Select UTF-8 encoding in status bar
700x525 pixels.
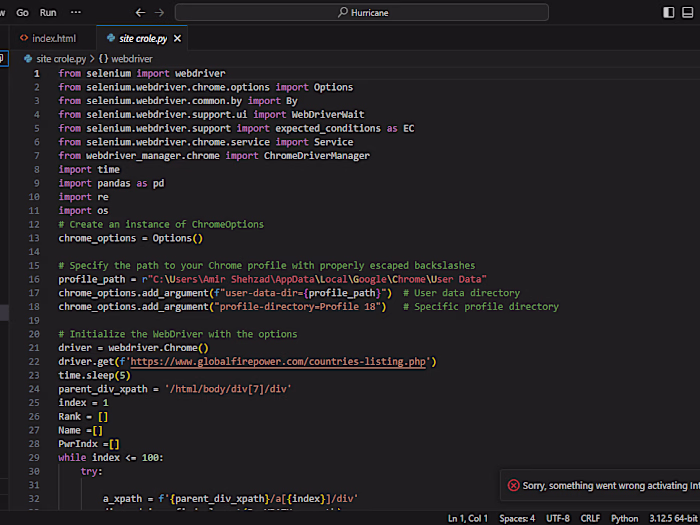557,518
